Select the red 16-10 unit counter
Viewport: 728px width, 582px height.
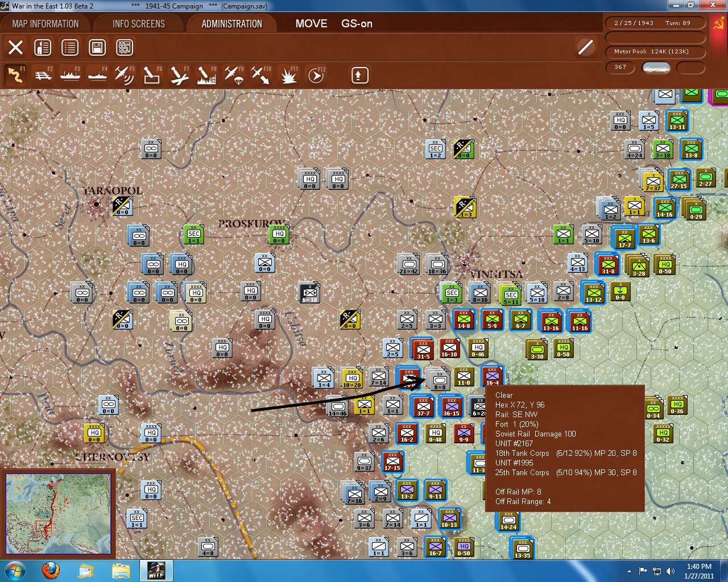click(449, 347)
